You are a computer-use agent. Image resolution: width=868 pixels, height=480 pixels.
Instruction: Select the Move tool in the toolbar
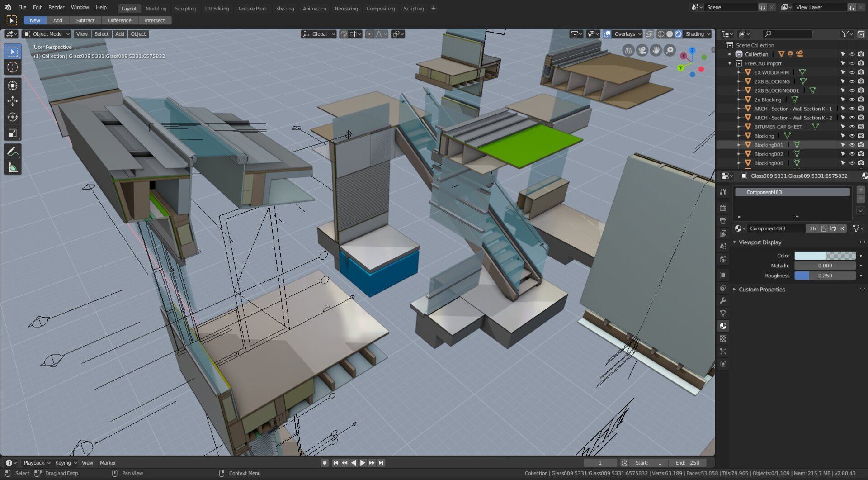12,101
